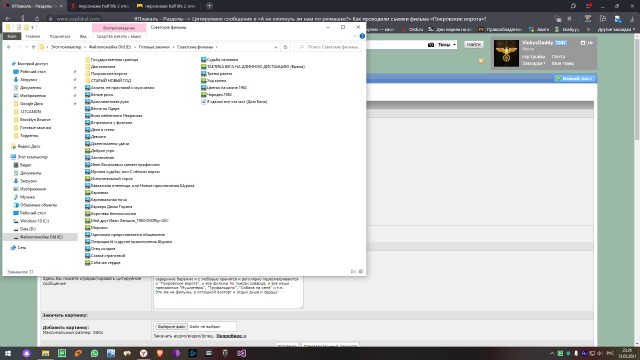Go back in the Explorer window
Image resolution: width=640 pixels, height=360 pixels.
(x=9, y=47)
